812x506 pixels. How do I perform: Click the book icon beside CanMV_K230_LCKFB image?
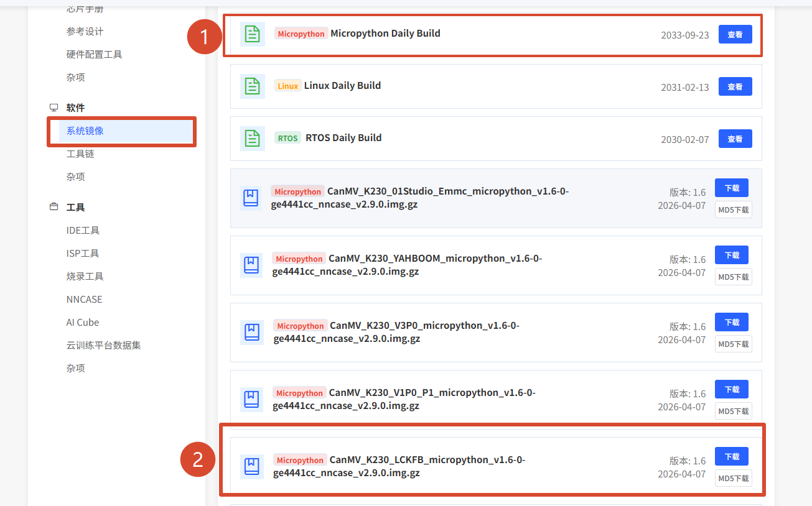(251, 467)
